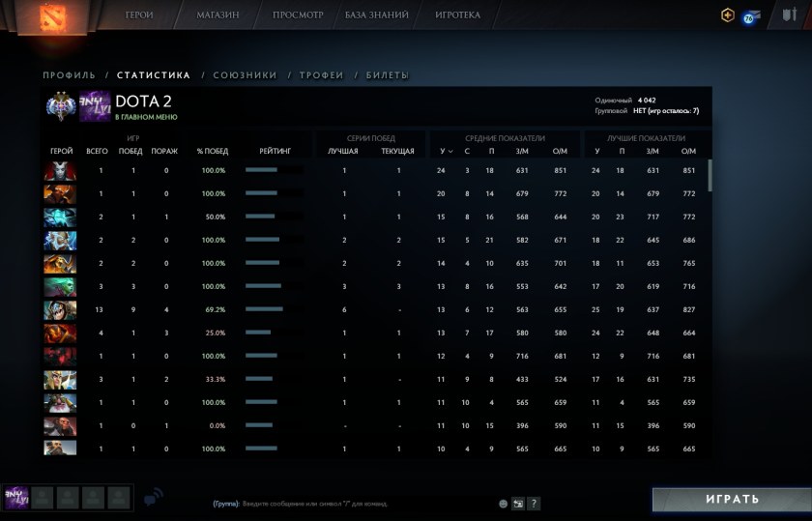Click the stats table vertical scrollbar
The width and height of the screenshot is (812, 521).
click(x=710, y=176)
